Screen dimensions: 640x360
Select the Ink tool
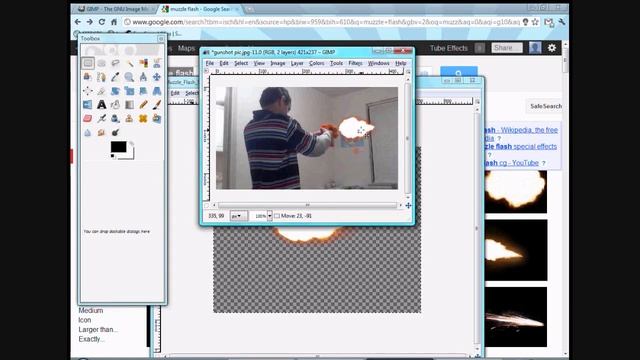(116, 118)
